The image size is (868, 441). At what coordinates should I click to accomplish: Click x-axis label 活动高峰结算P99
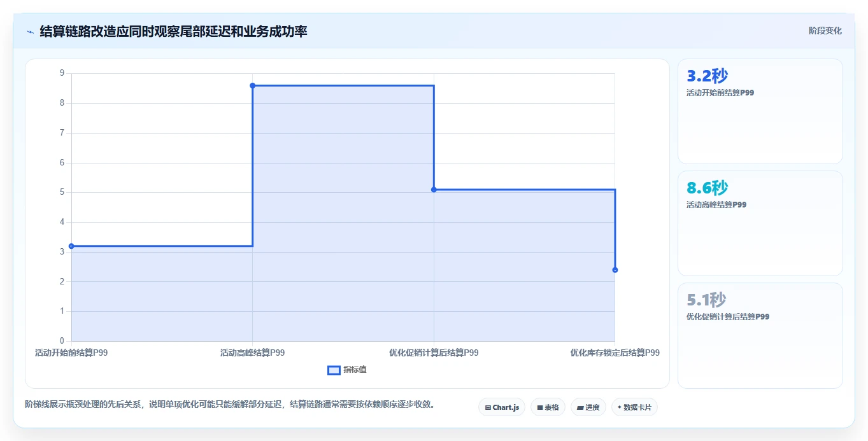tap(253, 353)
